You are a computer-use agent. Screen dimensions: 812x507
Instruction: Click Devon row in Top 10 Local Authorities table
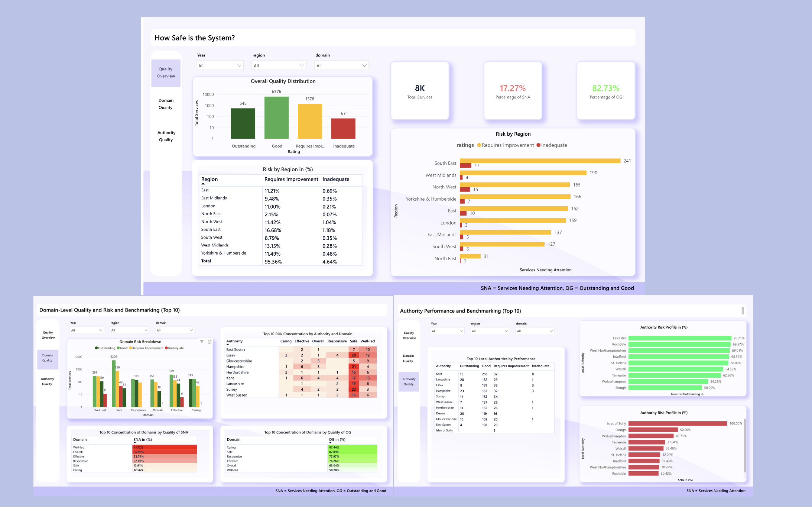click(x=494, y=413)
